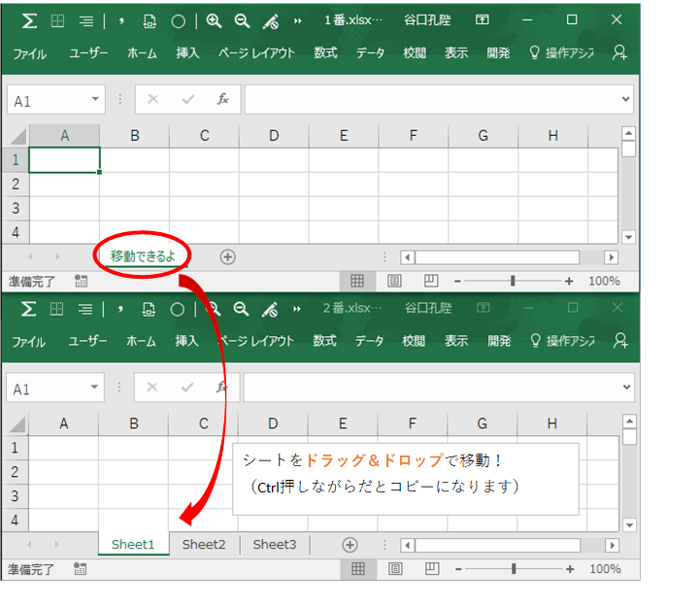The width and height of the screenshot is (700, 608).
Task: Switch to Page Break Preview in 1番.xlsx
Action: (431, 281)
